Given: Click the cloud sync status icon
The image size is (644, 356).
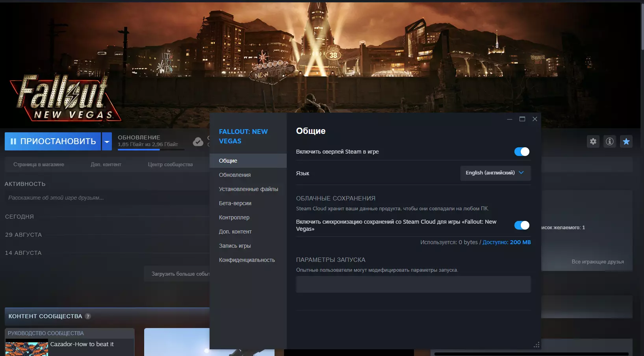Looking at the screenshot, I should (x=198, y=141).
